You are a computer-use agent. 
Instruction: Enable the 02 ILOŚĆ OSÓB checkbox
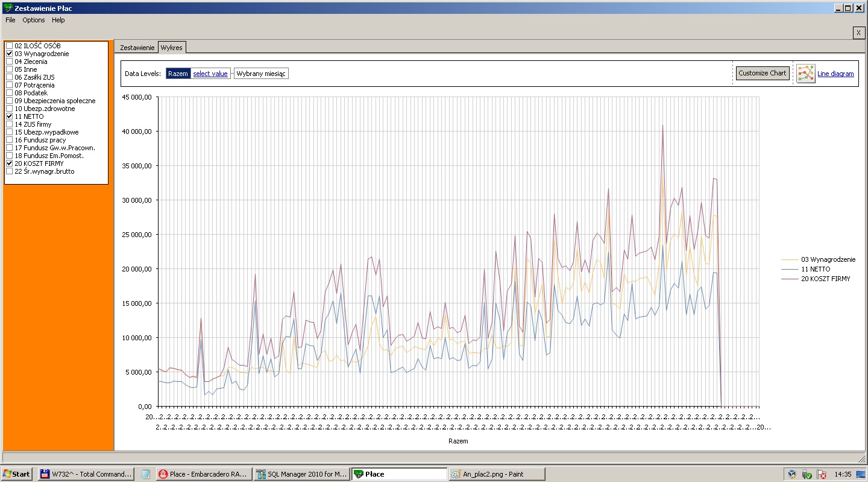click(10, 46)
